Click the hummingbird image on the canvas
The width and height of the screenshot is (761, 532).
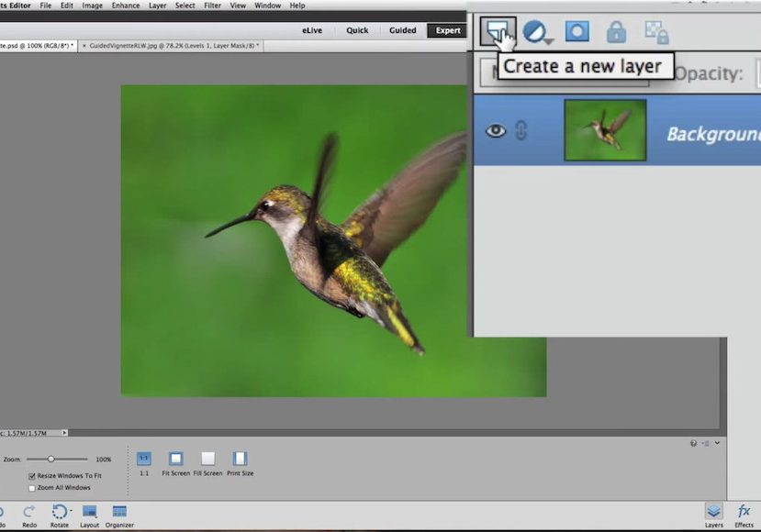[x=333, y=241]
